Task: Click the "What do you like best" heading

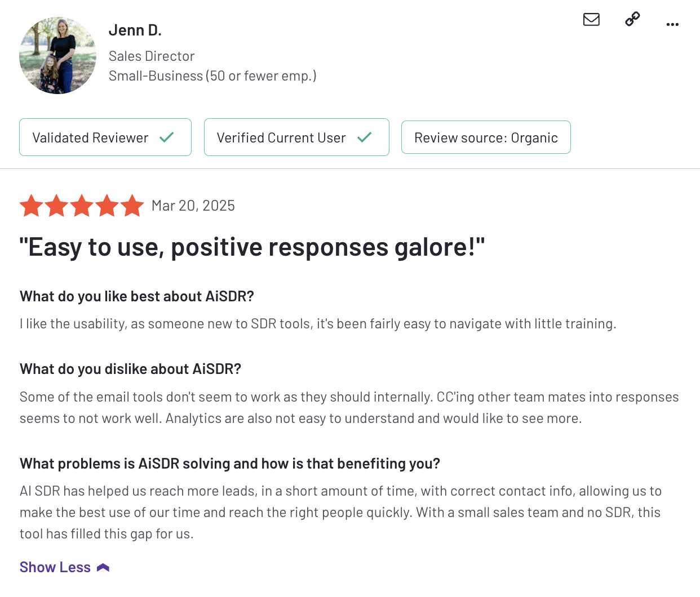Action: click(x=137, y=296)
